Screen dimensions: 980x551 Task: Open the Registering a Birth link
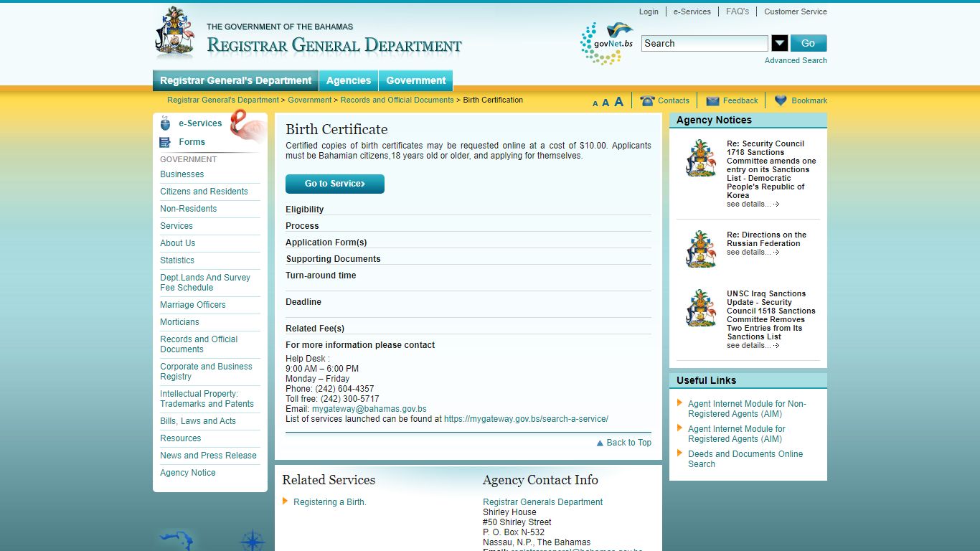point(330,502)
